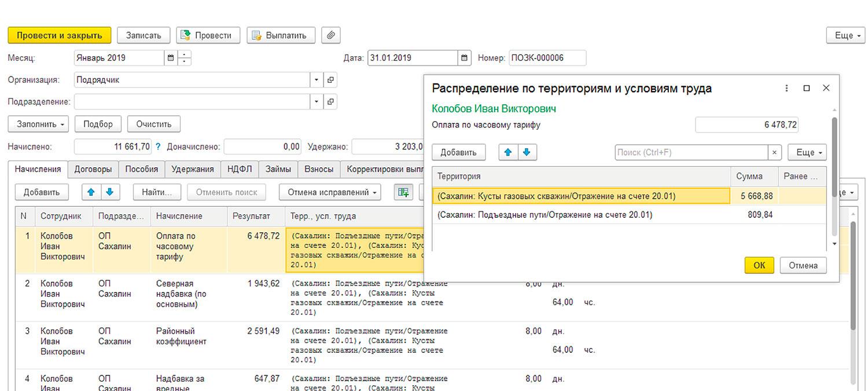Switch to the НДФЛ tab
Viewport: 868px width, 391px height.
(x=240, y=169)
